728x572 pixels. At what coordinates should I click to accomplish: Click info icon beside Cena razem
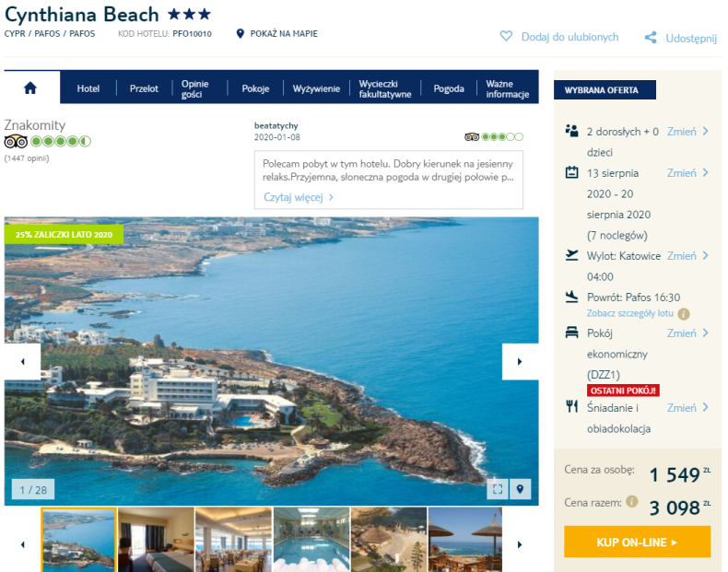click(632, 501)
